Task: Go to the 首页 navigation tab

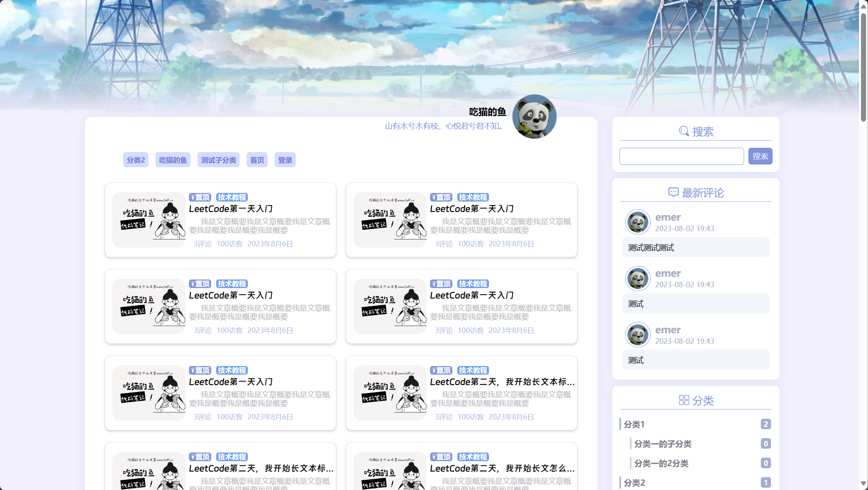Action: [257, 160]
